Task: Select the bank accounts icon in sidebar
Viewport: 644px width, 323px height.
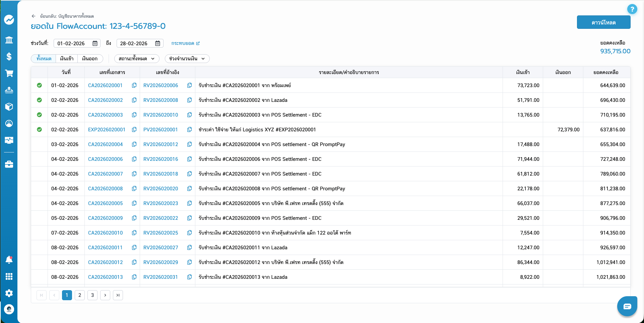Action: click(9, 40)
